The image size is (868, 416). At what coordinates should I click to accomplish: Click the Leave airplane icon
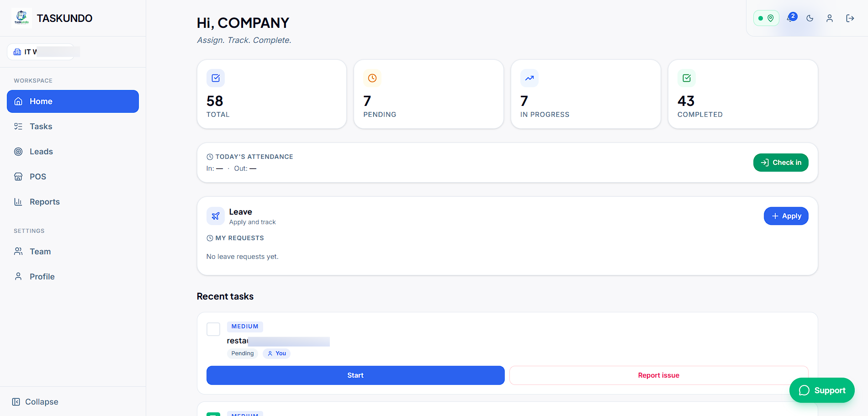(x=216, y=216)
